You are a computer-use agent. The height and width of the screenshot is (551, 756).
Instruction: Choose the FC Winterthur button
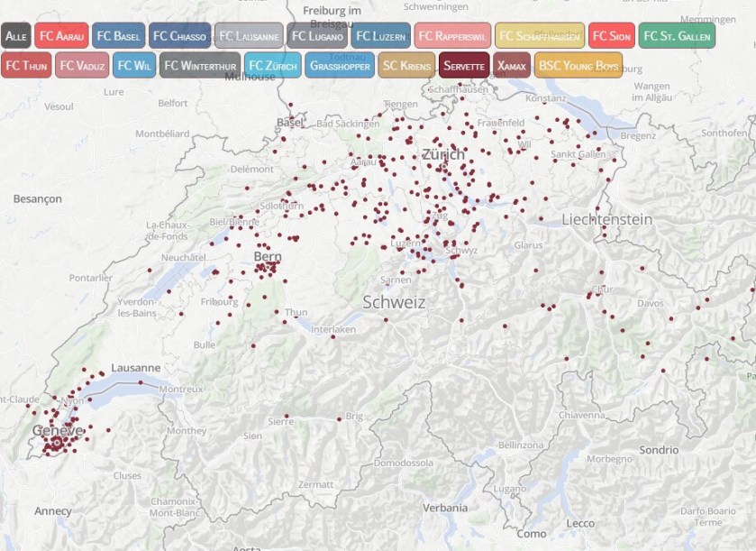tap(199, 66)
